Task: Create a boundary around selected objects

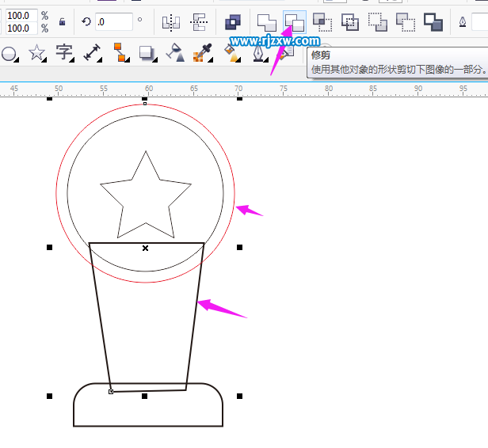Action: click(433, 21)
